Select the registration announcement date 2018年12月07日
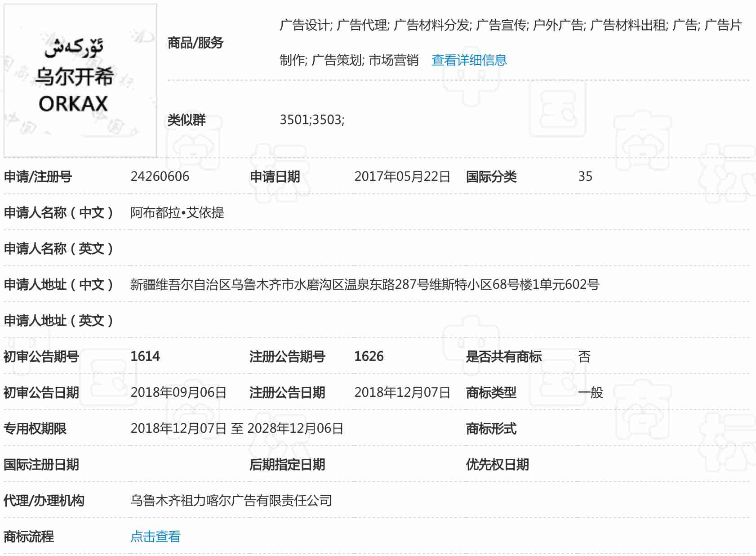This screenshot has height=556, width=756. [402, 392]
